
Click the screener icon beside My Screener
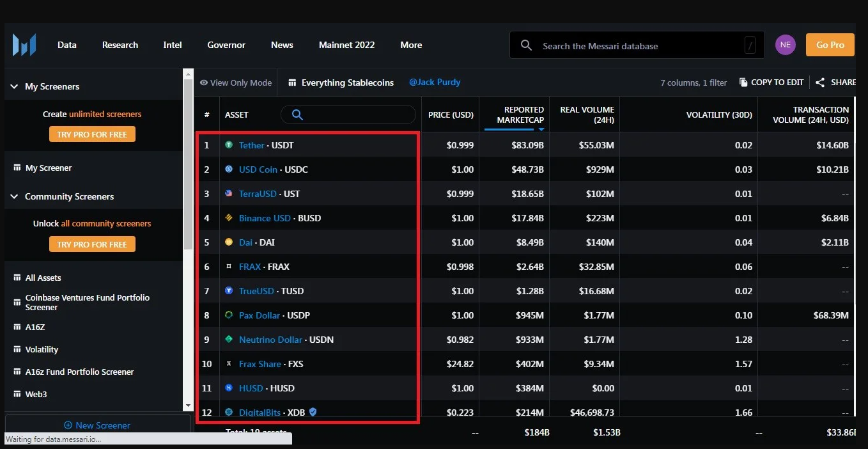pos(17,168)
